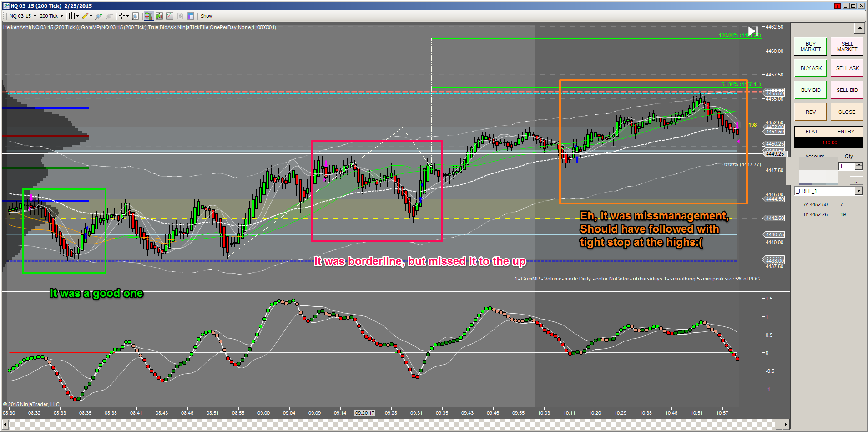This screenshot has width=868, height=432.
Task: Click the 61.80% Fibonacci level label
Action: pos(741,84)
